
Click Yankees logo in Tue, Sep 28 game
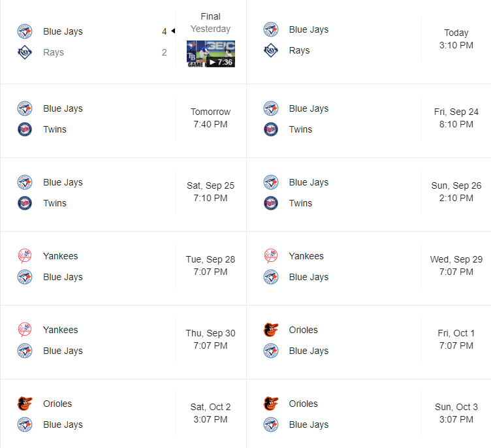[25, 256]
